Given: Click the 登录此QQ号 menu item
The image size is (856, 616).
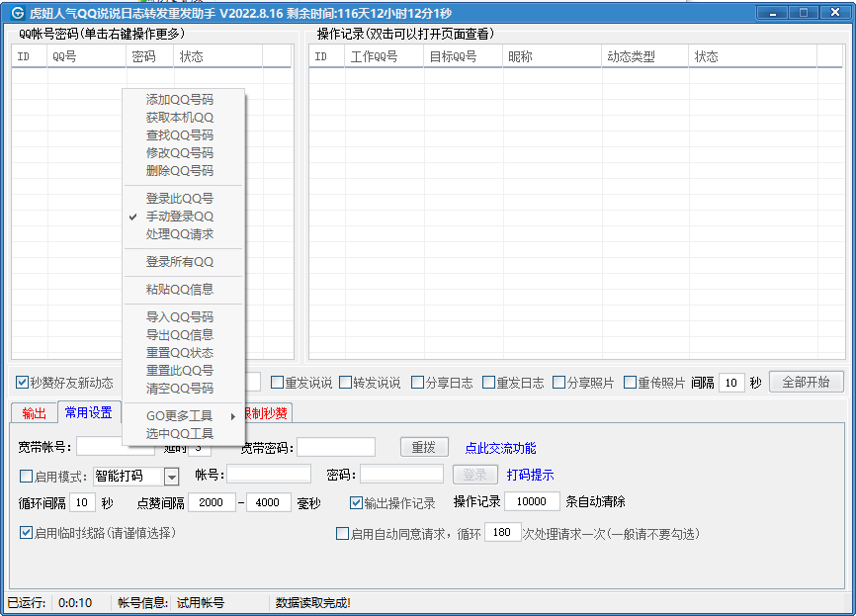Looking at the screenshot, I should [184, 198].
